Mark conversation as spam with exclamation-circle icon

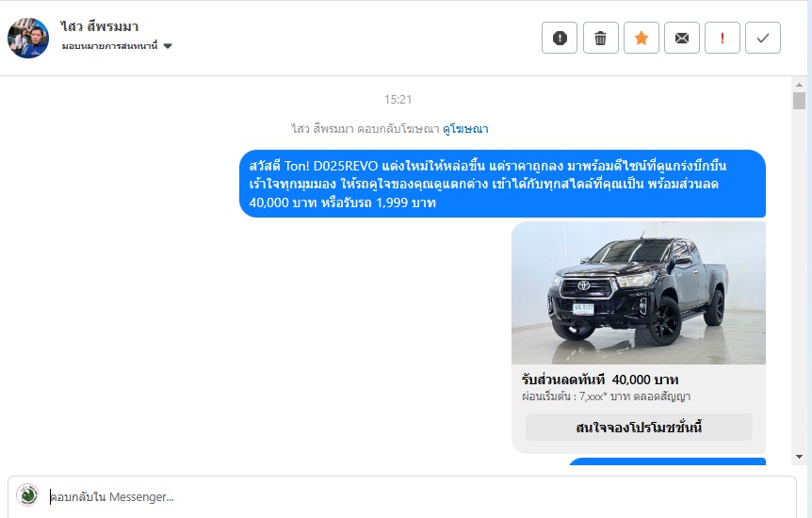(560, 38)
